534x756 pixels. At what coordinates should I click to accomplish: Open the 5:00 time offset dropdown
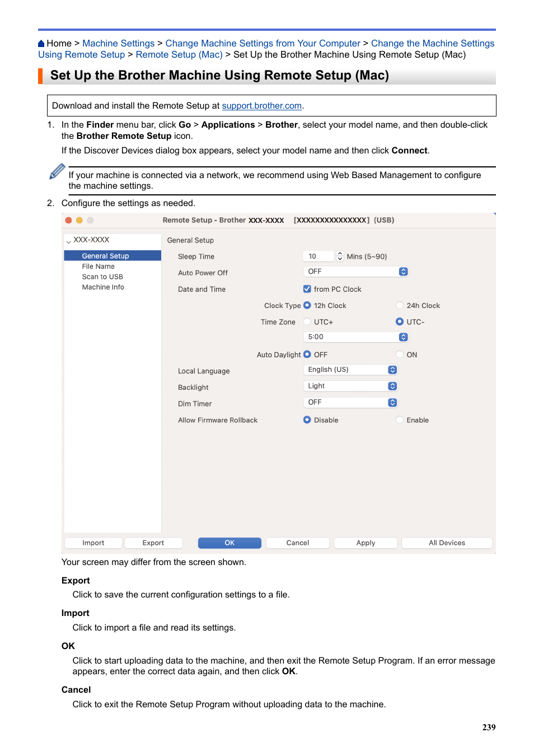355,337
